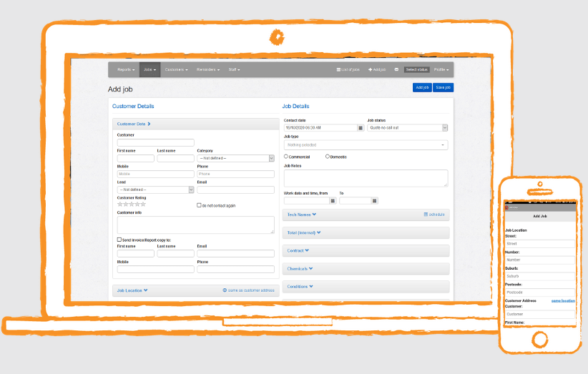
Task: Click the schedule icon in Tech Names
Action: (x=426, y=215)
